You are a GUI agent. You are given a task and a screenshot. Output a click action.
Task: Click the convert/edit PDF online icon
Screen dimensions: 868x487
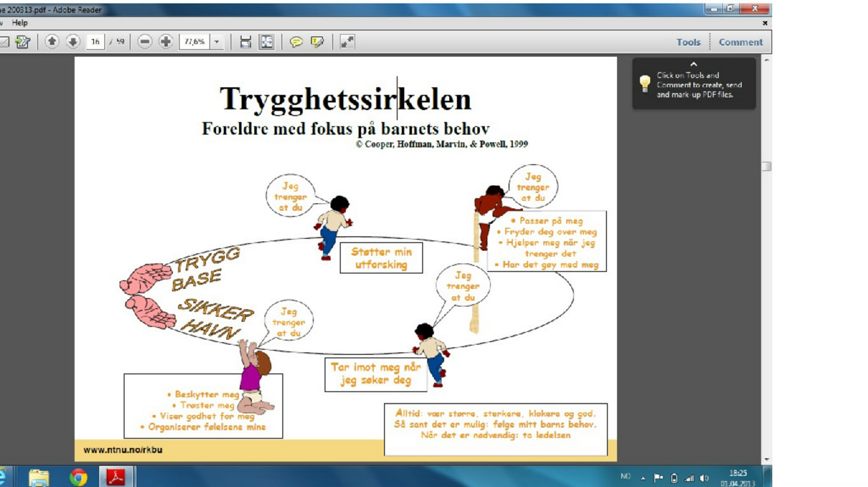[x=22, y=42]
